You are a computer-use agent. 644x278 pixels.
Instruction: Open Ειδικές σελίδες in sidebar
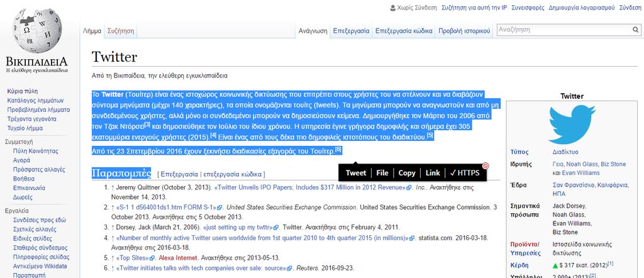click(x=33, y=238)
